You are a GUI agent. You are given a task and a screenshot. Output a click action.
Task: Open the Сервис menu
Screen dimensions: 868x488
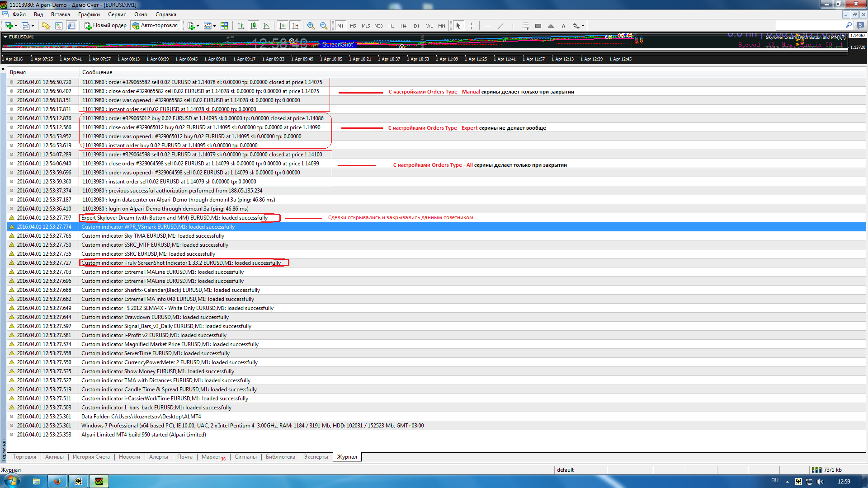[117, 14]
